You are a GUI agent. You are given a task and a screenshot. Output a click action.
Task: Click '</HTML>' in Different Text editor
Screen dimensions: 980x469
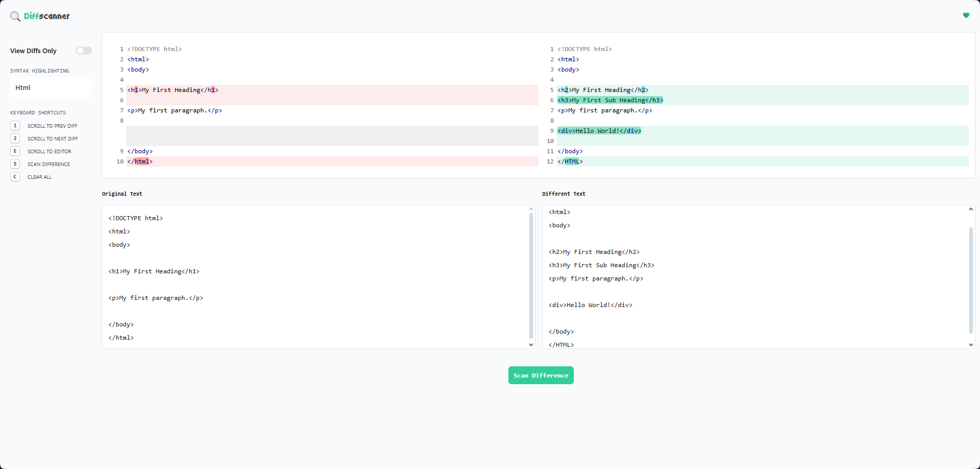click(562, 345)
